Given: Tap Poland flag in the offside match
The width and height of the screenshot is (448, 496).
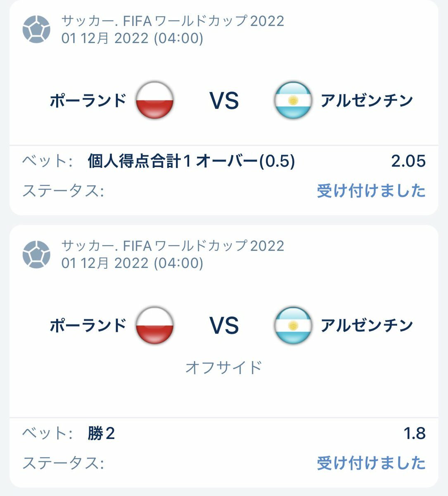Looking at the screenshot, I should coord(155,325).
